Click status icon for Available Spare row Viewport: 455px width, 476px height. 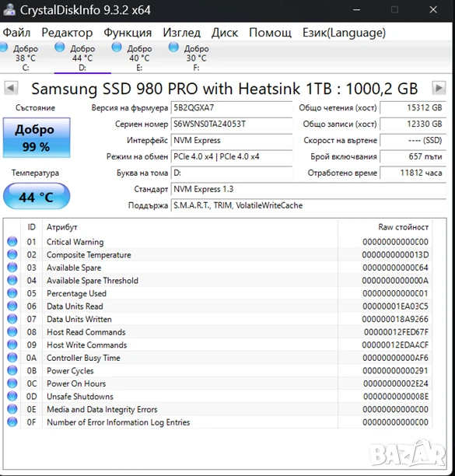coord(12,268)
